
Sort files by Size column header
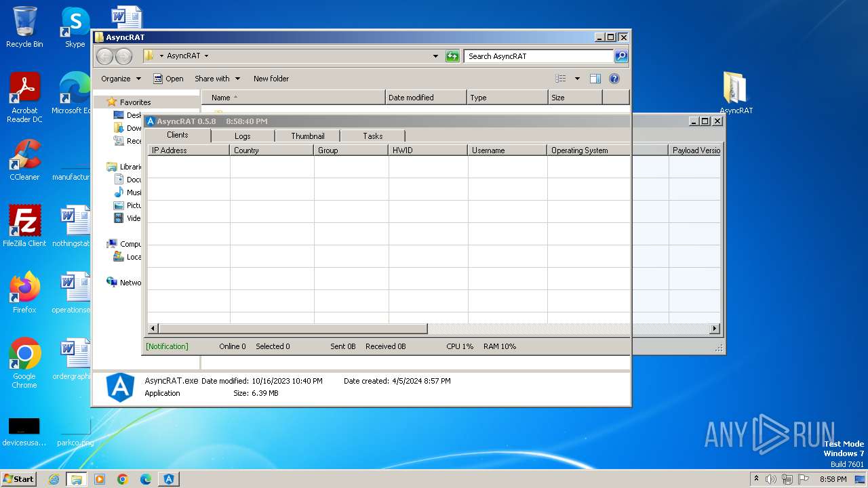(575, 98)
